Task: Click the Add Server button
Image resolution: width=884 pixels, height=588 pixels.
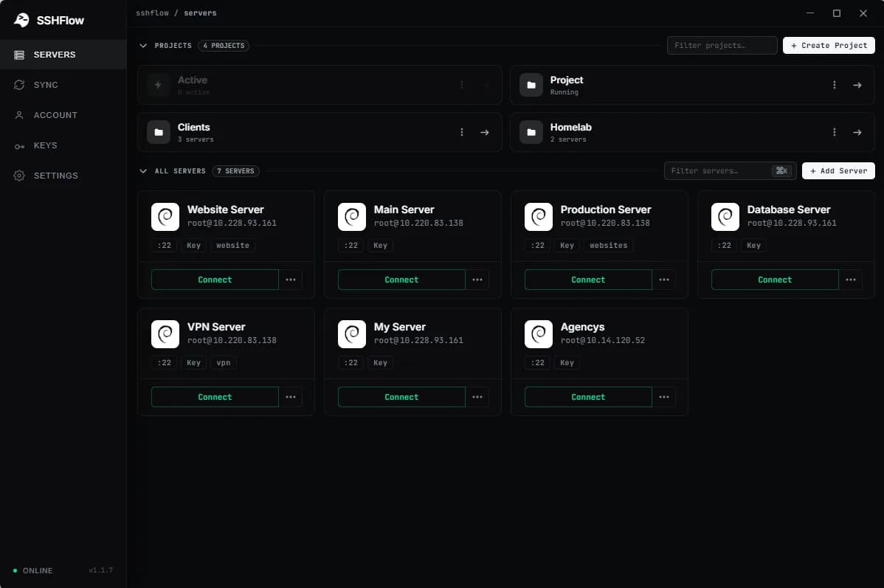Action: click(838, 171)
